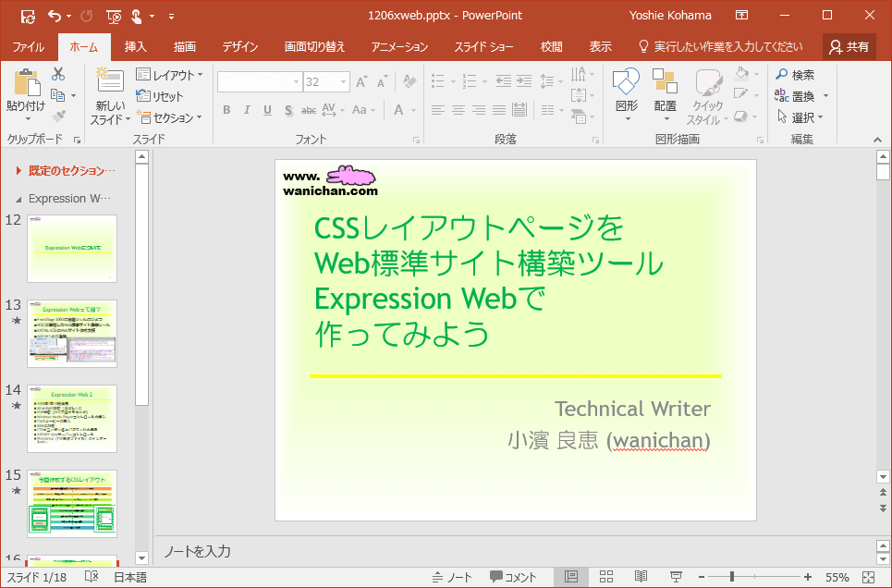
Task: Open Comments (コメント) pane
Action: point(513,577)
